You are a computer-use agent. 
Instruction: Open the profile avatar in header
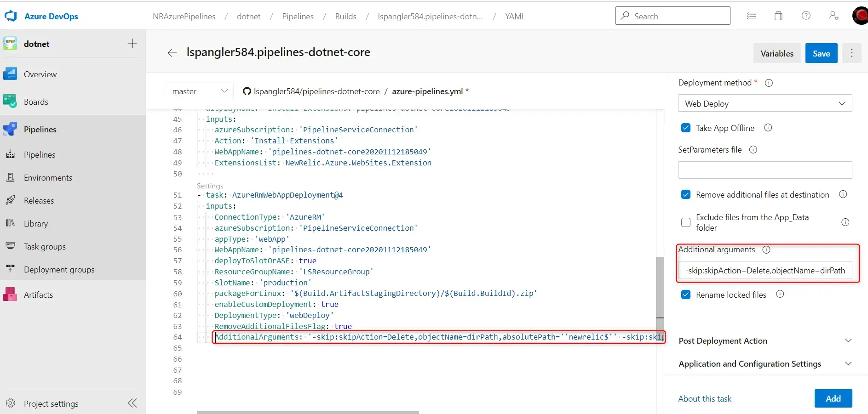861,16
